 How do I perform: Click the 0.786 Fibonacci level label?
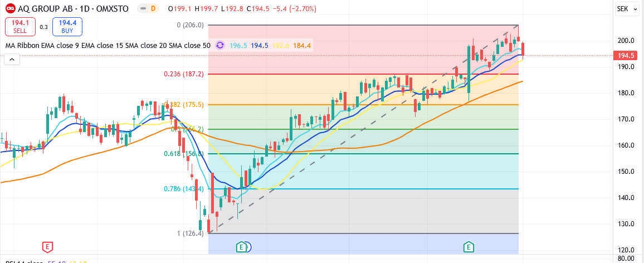point(183,189)
